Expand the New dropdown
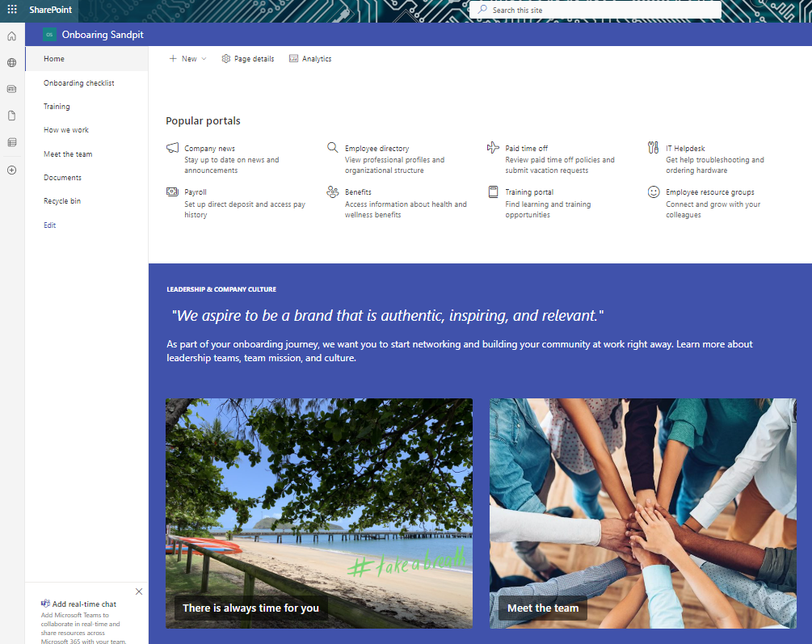Viewport: 812px width, 644px height. (x=204, y=58)
